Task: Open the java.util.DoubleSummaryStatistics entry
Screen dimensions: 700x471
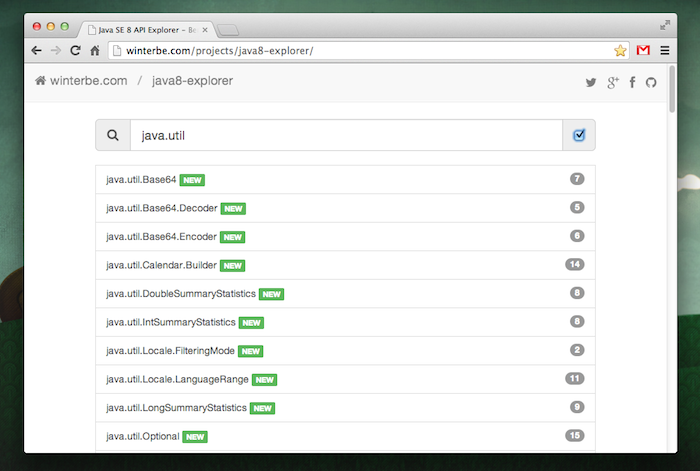Action: (345, 294)
